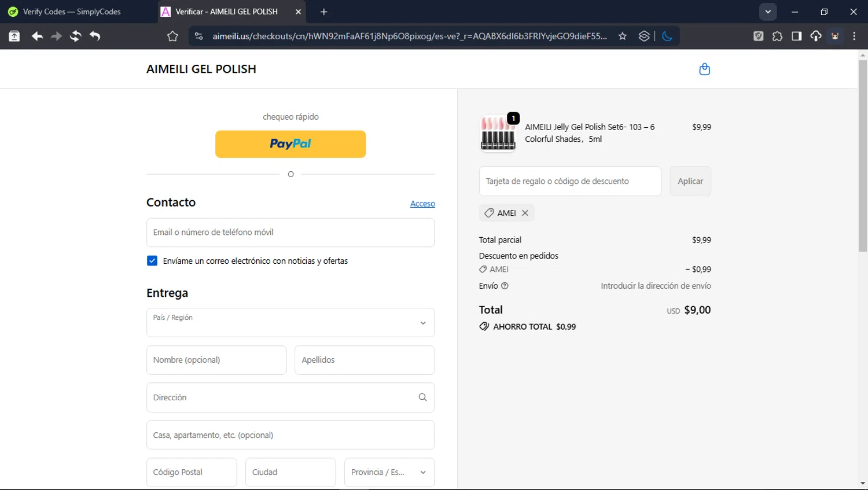Screen dimensions: 868x490
Task: Open the shopping bag cart icon
Action: tap(704, 69)
